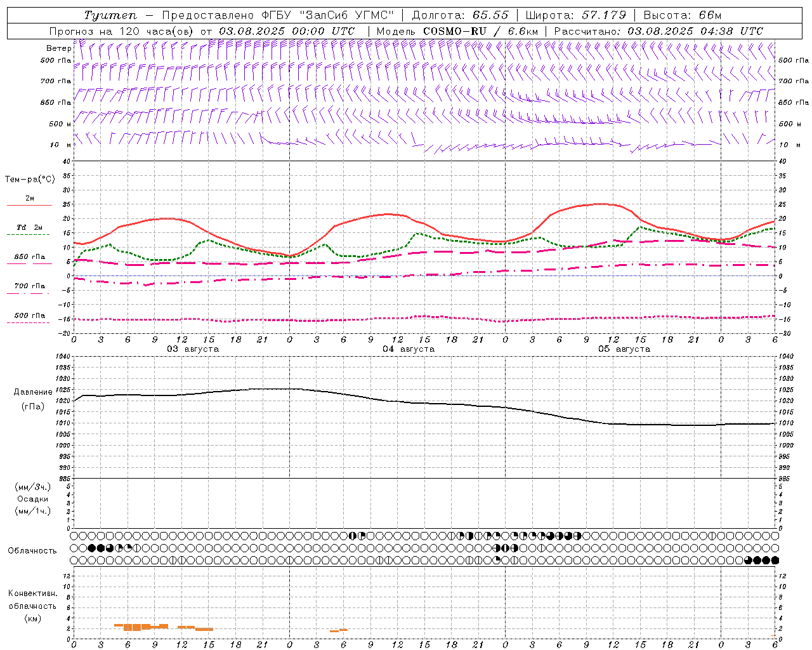Click the Долгота: 65.55 value
The width and height of the screenshot is (812, 650).
[x=460, y=15]
